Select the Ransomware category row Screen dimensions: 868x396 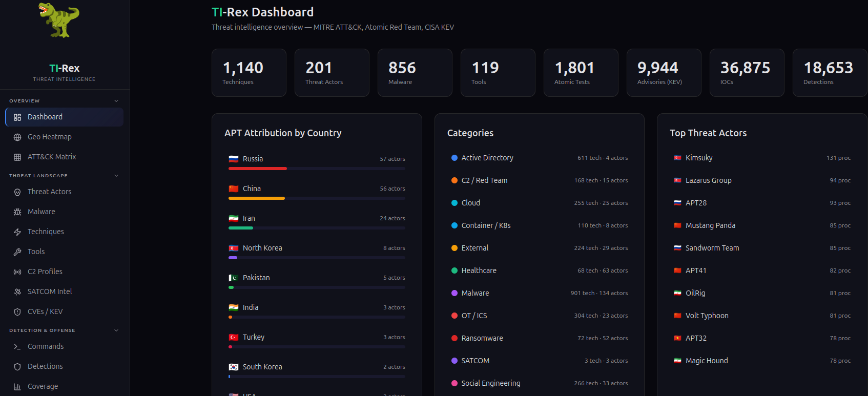pyautogui.click(x=540, y=338)
